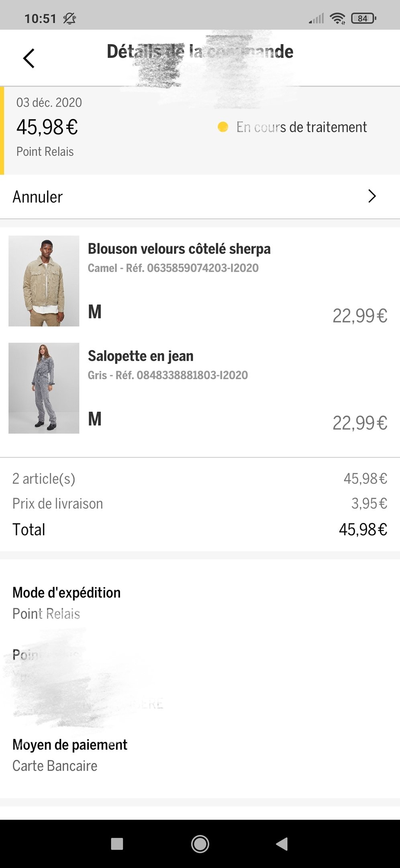Viewport: 400px width, 868px height.
Task: Tap the Carte Bancaire payment method
Action: 55,766
